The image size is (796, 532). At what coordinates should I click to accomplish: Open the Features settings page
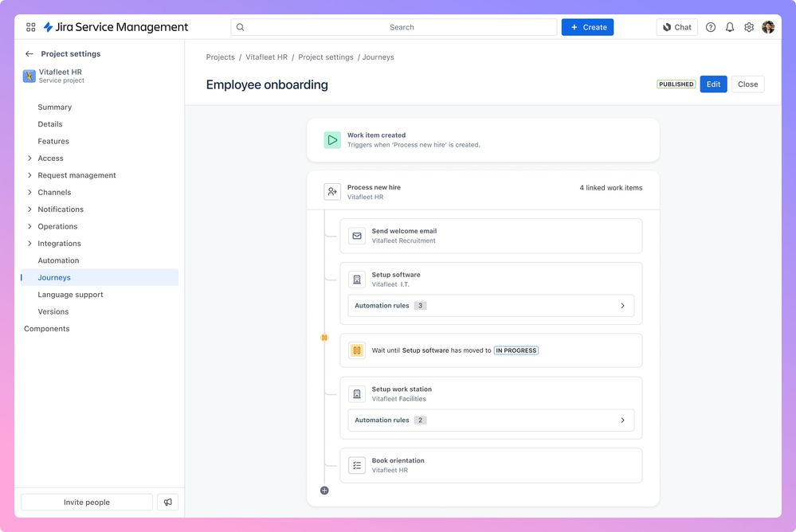pos(53,141)
